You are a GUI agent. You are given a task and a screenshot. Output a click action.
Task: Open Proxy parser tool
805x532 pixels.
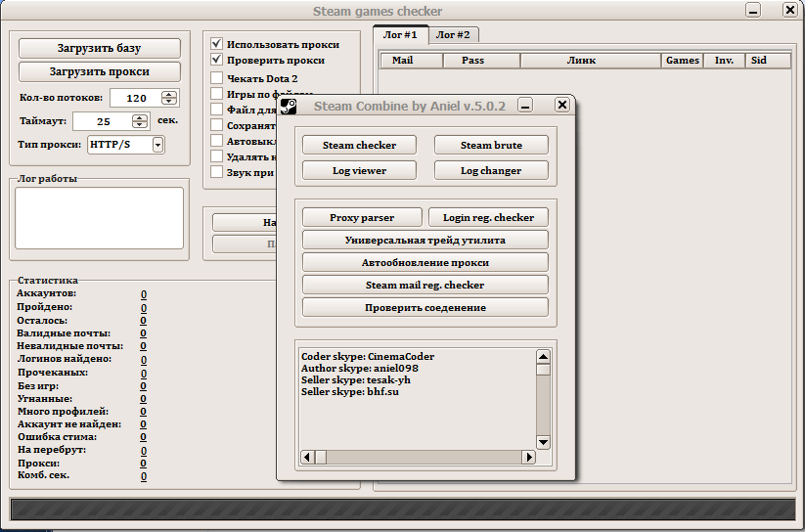(x=362, y=217)
